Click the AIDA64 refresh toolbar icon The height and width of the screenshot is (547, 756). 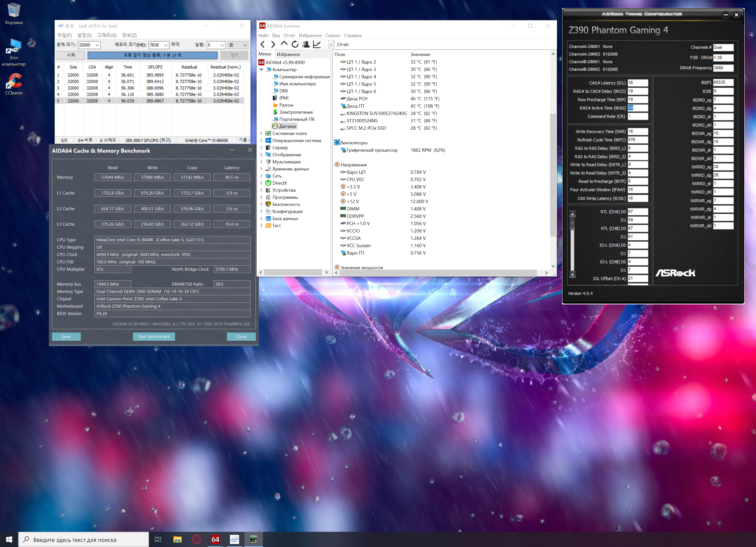[295, 44]
